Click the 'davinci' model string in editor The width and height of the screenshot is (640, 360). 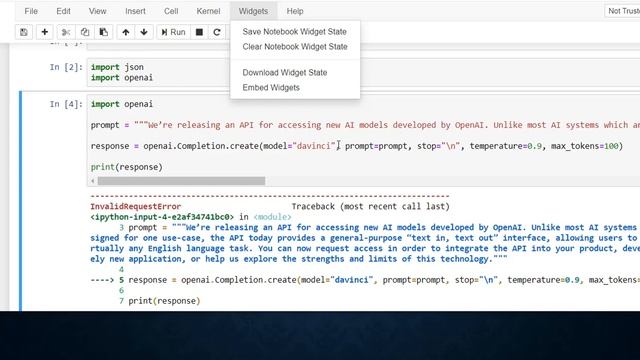pyautogui.click(x=314, y=146)
